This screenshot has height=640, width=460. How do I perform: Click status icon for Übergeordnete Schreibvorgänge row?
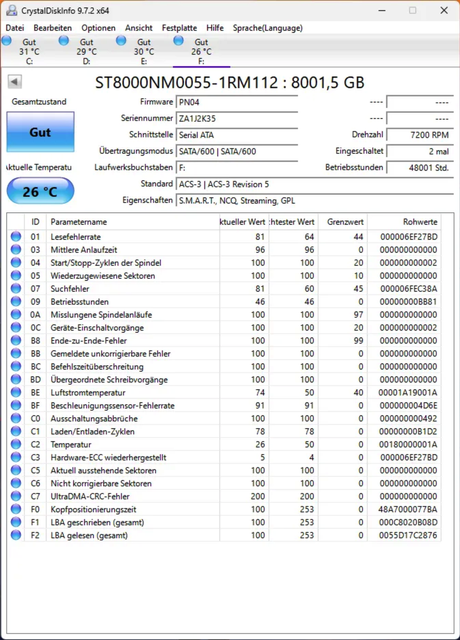[x=16, y=380]
